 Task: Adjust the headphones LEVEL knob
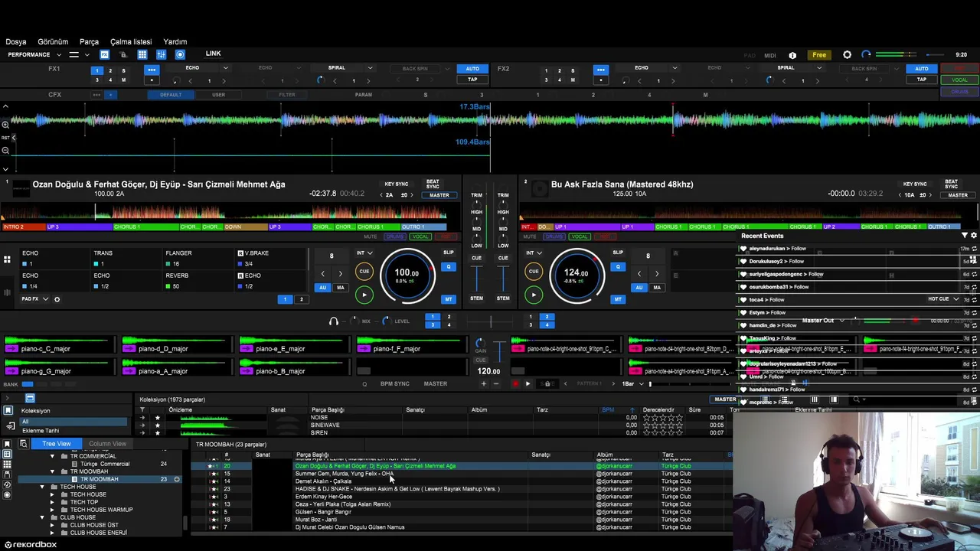(385, 321)
